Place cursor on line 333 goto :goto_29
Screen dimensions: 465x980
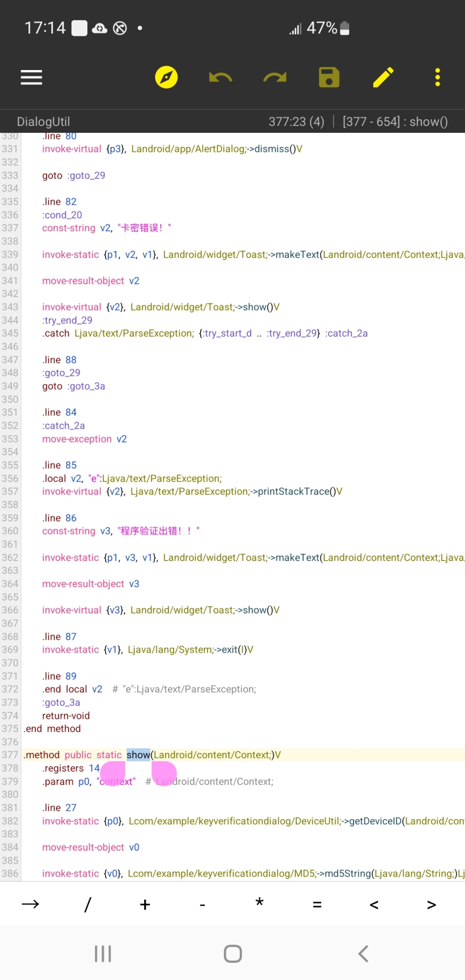tap(74, 175)
